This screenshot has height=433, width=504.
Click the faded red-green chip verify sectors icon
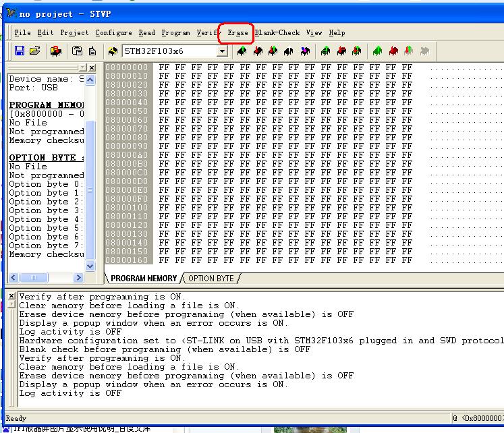tap(409, 51)
